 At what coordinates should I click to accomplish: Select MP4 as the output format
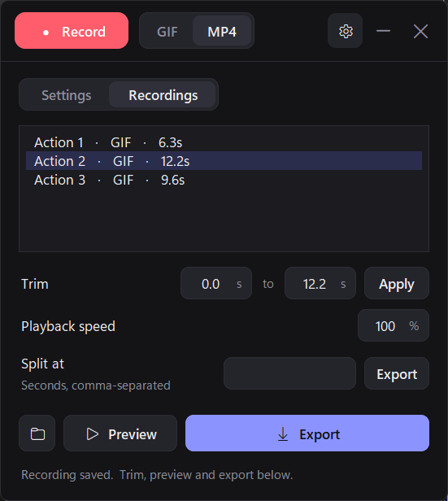222,31
